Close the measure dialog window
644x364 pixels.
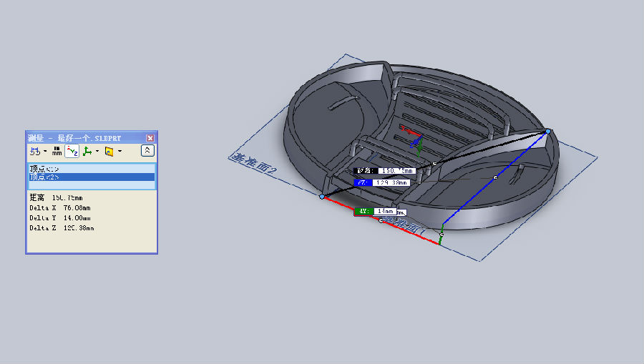tap(150, 137)
